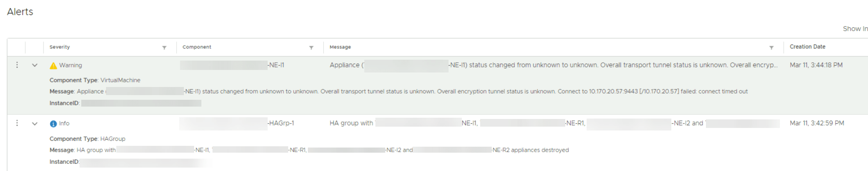The image size is (868, 171).
Task: Open actions menu for the Warning alert
Action: point(17,65)
